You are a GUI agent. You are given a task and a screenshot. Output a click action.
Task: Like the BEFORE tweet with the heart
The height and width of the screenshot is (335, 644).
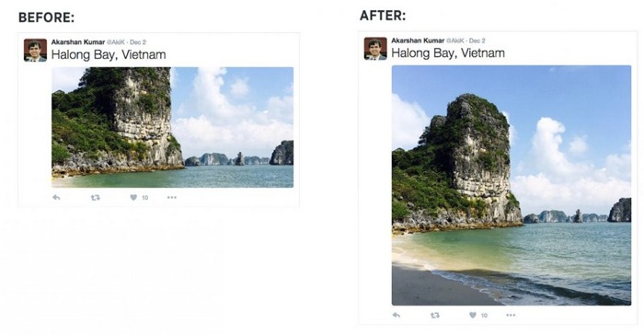(133, 197)
